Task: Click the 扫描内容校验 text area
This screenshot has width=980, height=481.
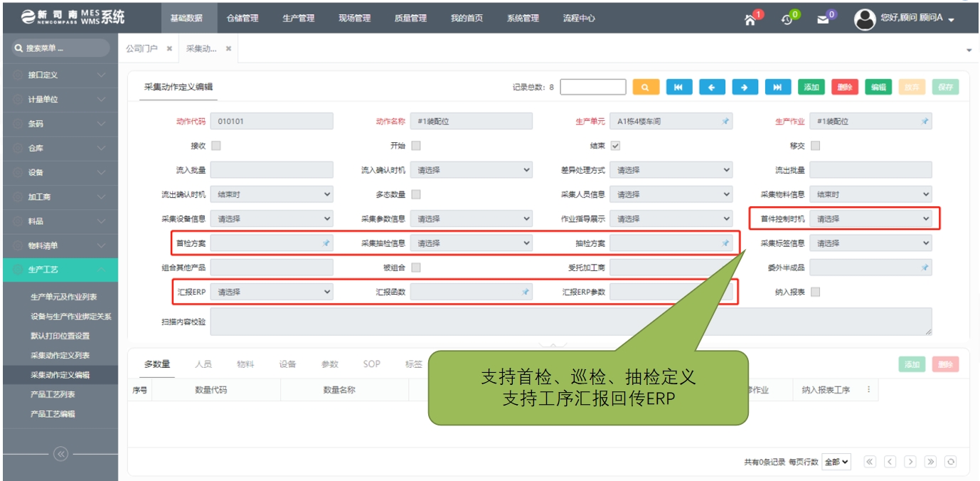Action: tap(570, 322)
